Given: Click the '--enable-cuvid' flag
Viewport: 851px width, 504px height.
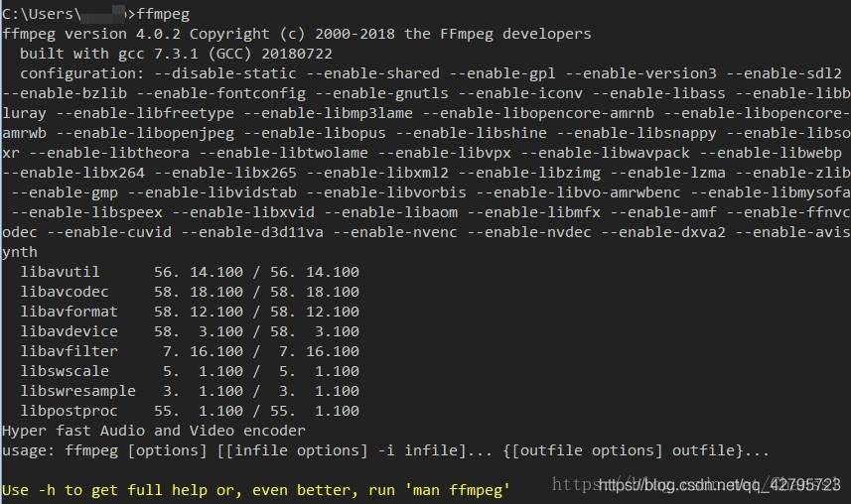Looking at the screenshot, I should coord(109,232).
